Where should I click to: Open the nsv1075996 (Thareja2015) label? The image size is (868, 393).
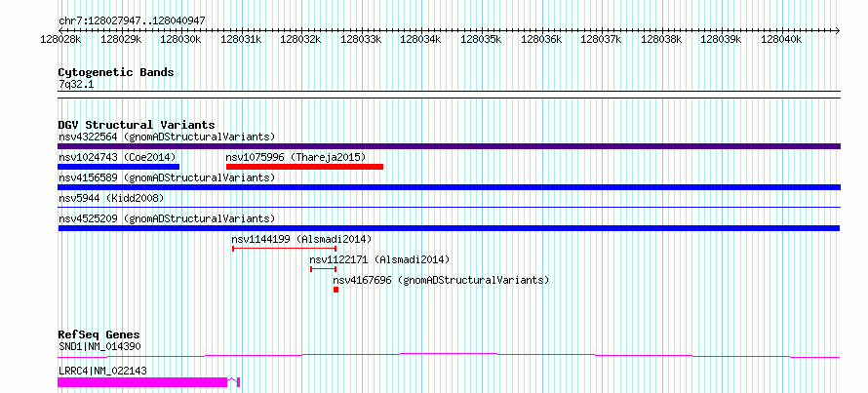pos(296,157)
